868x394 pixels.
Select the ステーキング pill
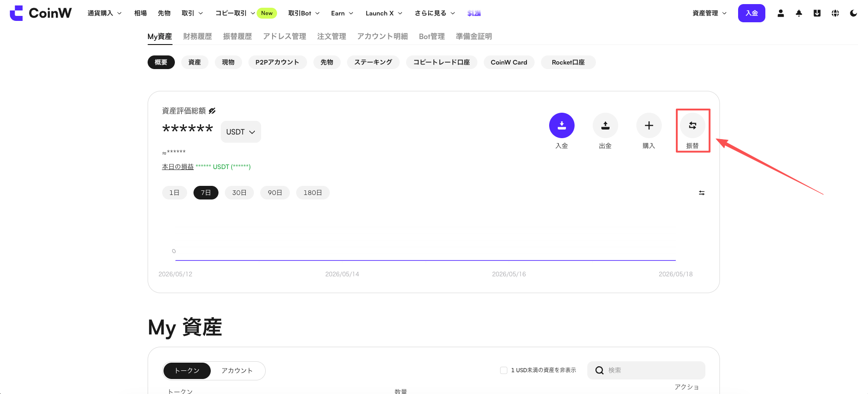tap(373, 62)
